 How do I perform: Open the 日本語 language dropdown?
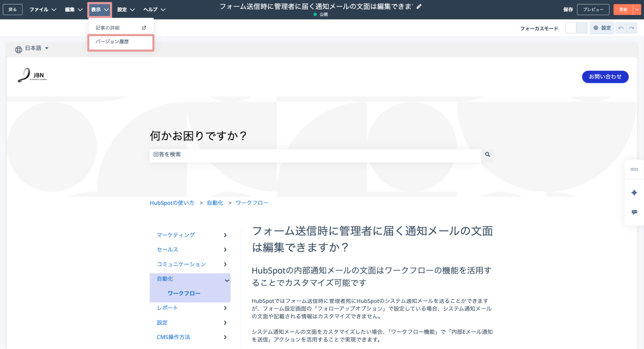(x=32, y=48)
